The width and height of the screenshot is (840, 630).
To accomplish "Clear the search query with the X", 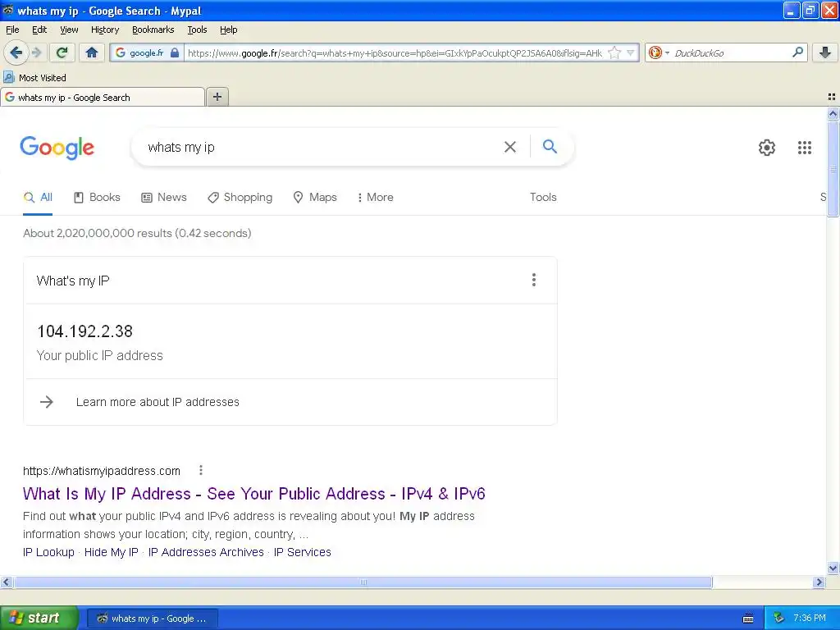I will pos(510,147).
